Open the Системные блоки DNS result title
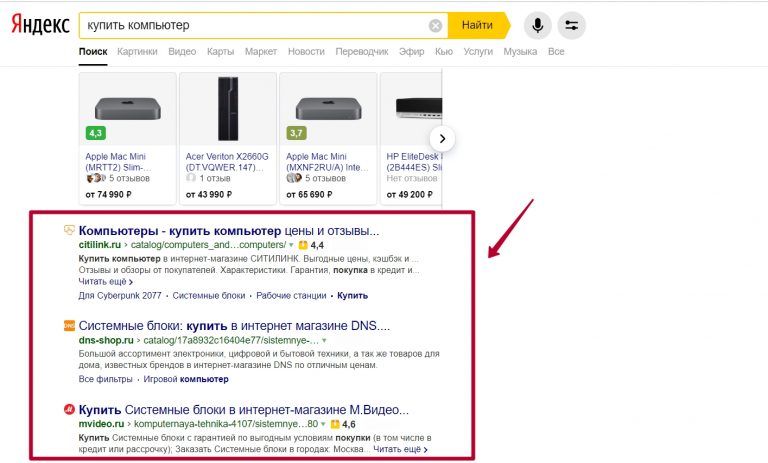 (234, 326)
